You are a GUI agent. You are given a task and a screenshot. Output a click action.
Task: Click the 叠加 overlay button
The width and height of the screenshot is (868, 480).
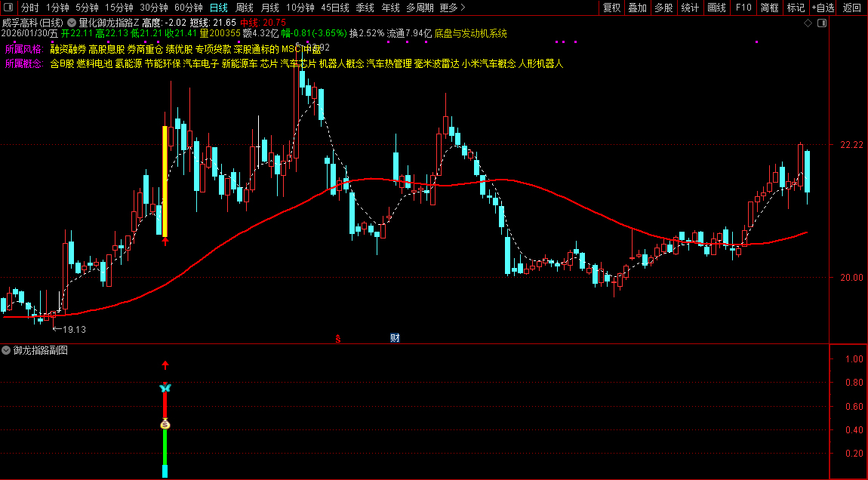pyautogui.click(x=638, y=8)
